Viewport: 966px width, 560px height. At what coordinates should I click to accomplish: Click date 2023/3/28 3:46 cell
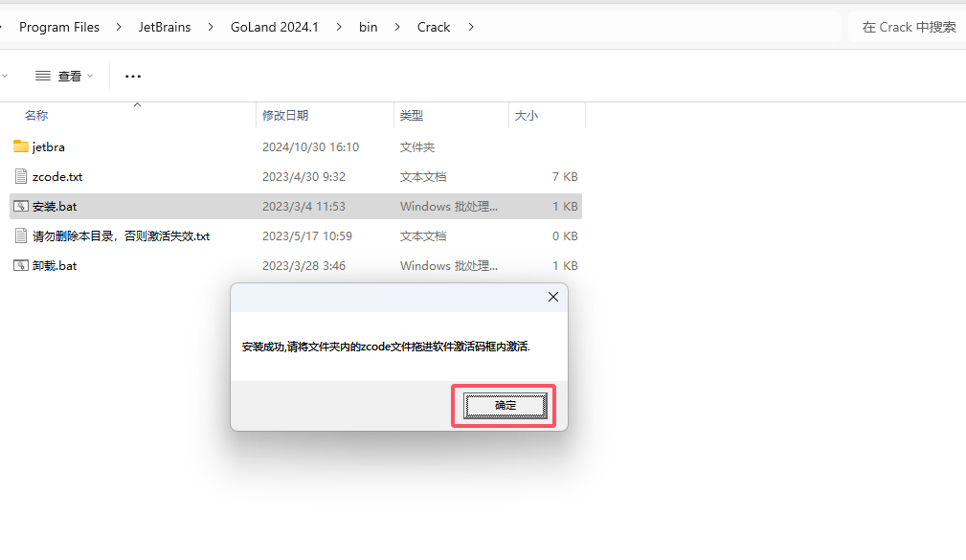[303, 265]
